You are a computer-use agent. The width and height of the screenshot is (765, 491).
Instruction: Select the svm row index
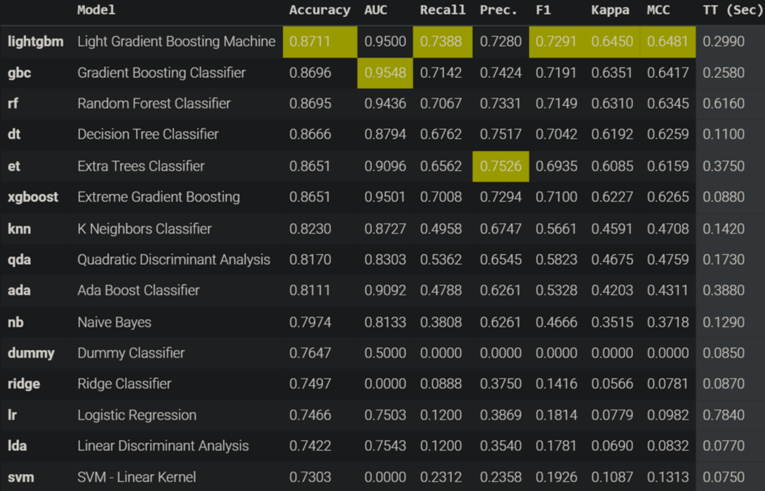[x=21, y=477]
